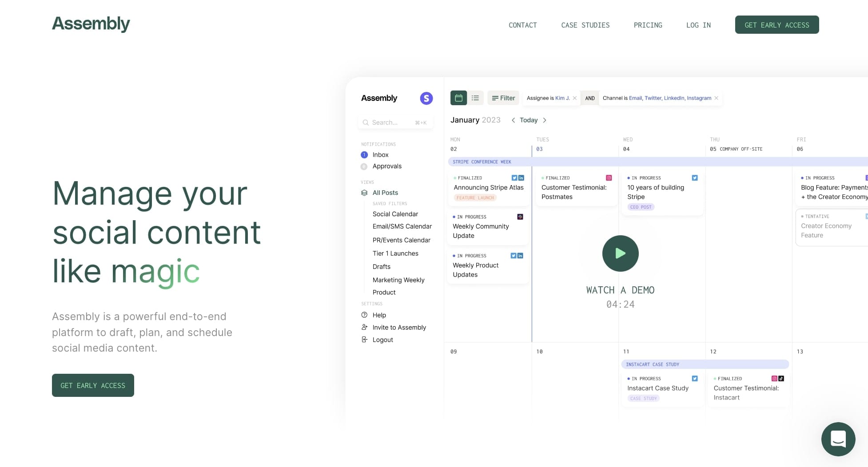This screenshot has width=868, height=467.
Task: Open the CASE STUDIES menu item
Action: click(x=585, y=25)
